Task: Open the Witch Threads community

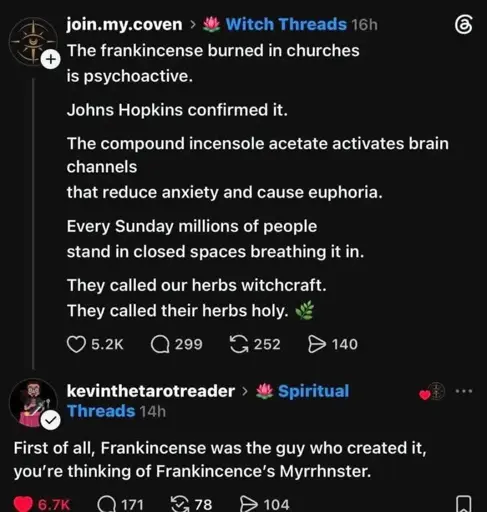Action: pos(286,25)
